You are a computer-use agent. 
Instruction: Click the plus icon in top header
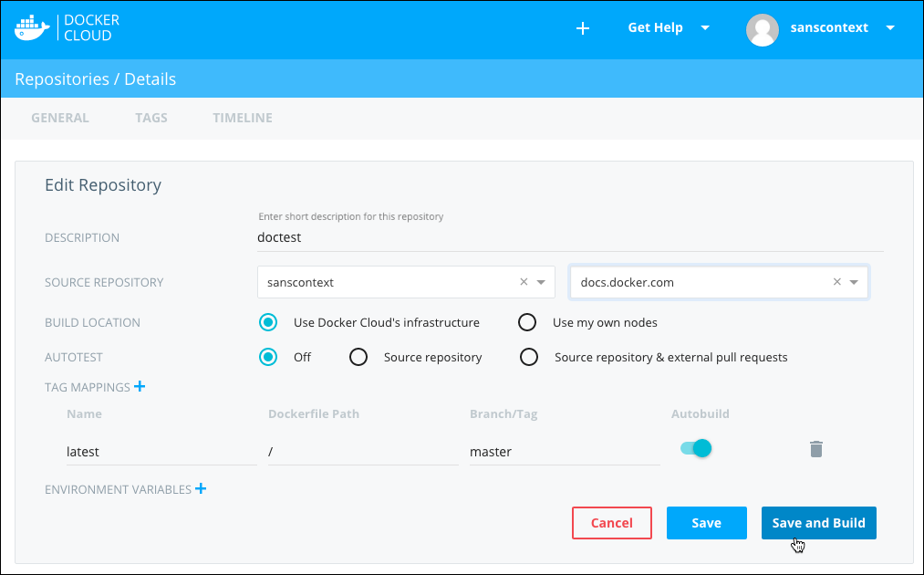tap(583, 28)
